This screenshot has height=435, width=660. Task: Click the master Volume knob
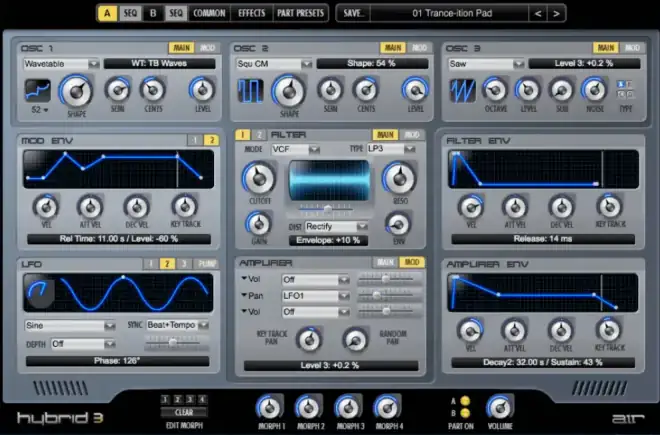(x=497, y=405)
